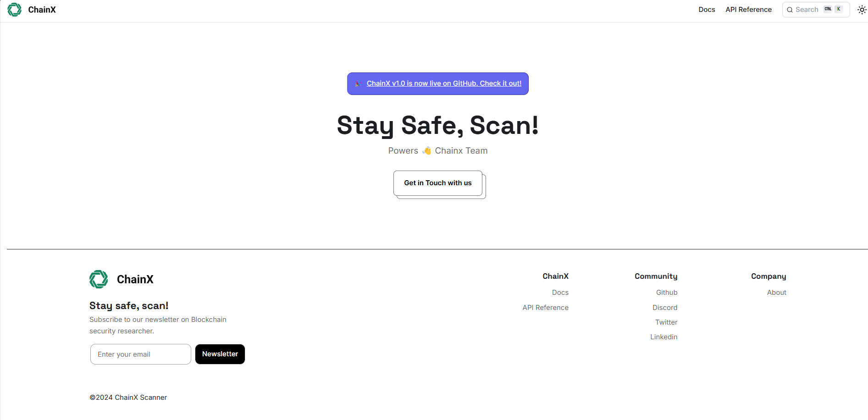Click the ChainX logo icon in footer
The height and width of the screenshot is (420, 868).
(99, 279)
